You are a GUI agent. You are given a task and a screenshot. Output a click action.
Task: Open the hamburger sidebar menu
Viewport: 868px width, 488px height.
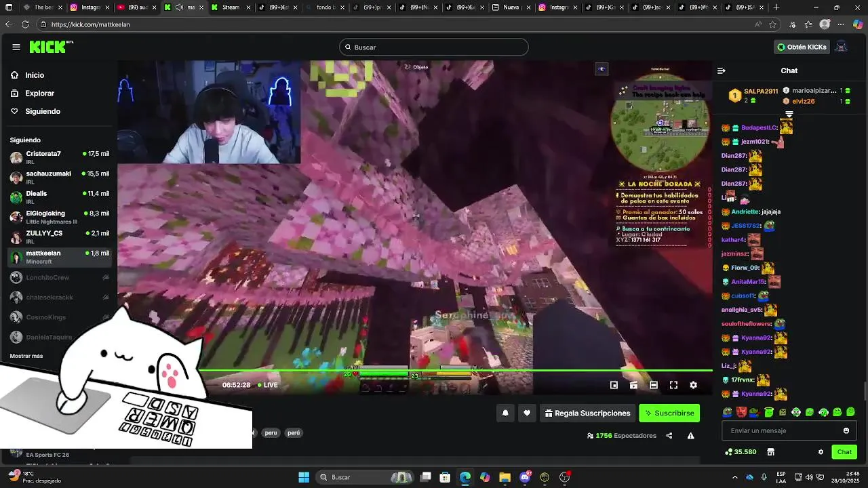[x=16, y=47]
